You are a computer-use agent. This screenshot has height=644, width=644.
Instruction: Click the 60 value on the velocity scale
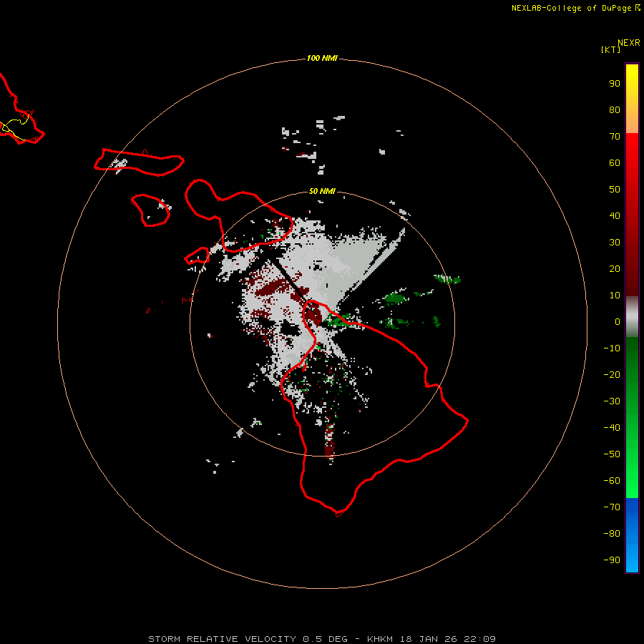615,162
